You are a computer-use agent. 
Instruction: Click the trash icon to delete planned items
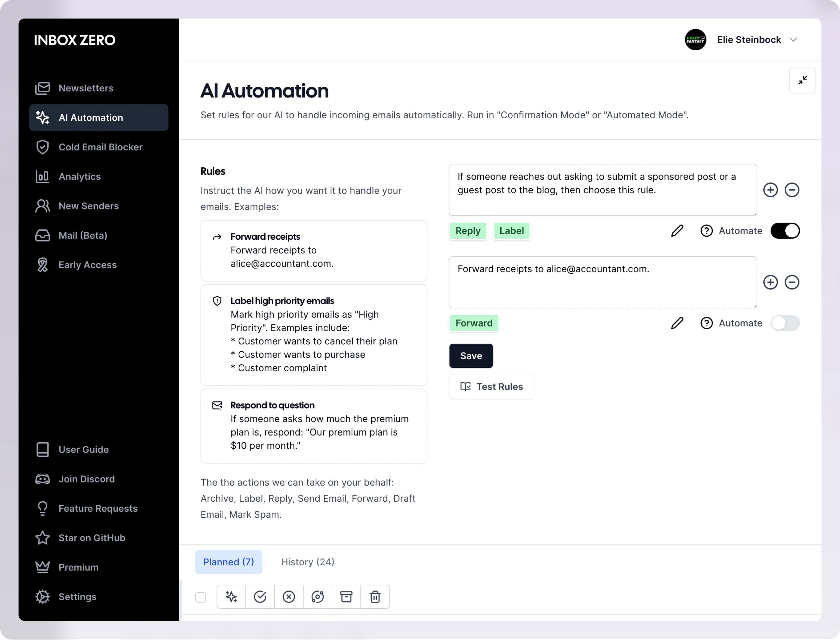tap(375, 596)
